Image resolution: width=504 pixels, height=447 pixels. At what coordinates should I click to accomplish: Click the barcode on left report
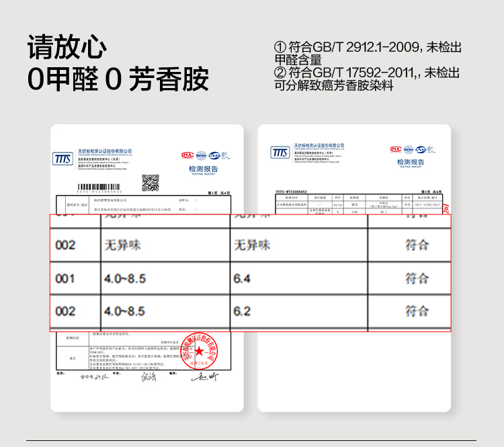[x=99, y=187]
